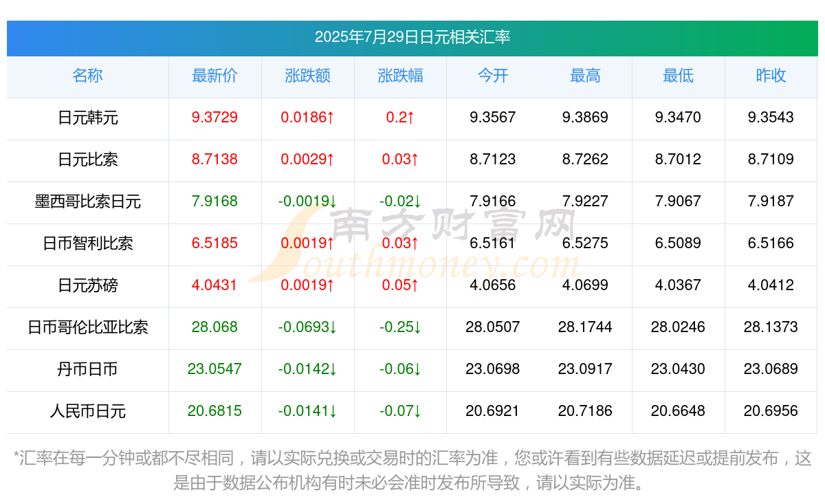Select low value 7.9067
The image size is (825, 504).
pos(679,201)
